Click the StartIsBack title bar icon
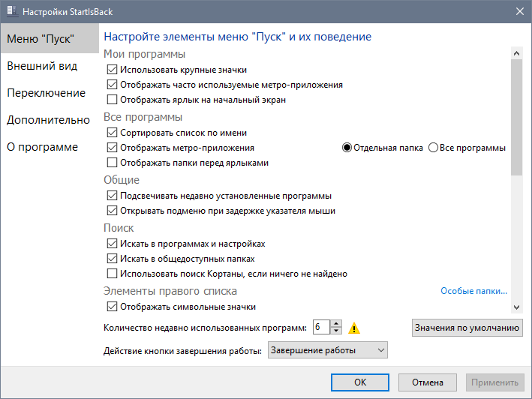The height and width of the screenshot is (399, 532). pos(11,10)
